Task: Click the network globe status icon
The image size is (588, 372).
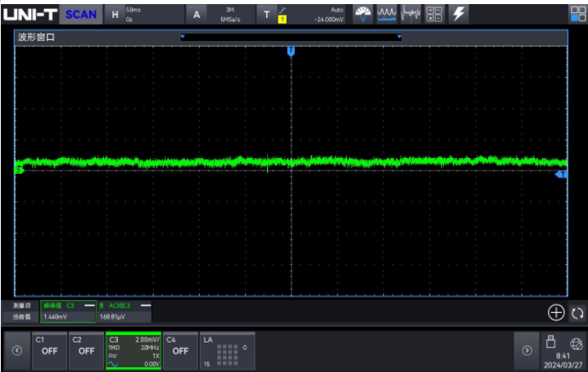Action: click(576, 344)
